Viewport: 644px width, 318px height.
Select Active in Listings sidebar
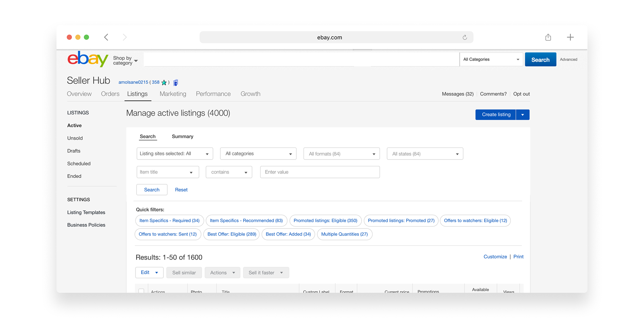tap(74, 125)
